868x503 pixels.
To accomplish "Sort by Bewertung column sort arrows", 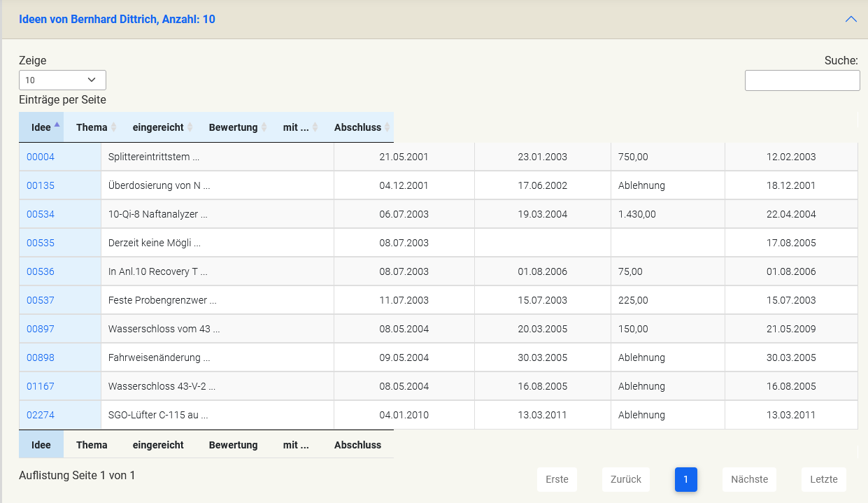I will coord(264,127).
